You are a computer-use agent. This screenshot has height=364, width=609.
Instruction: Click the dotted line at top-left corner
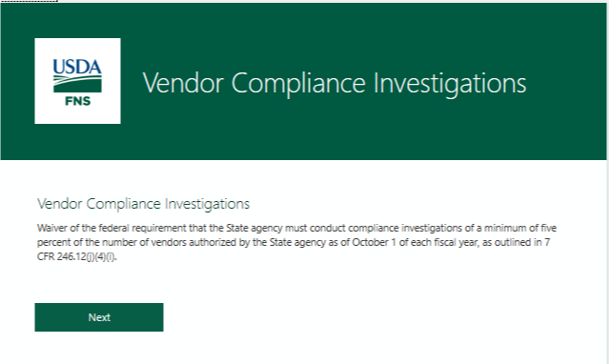(x=29, y=1)
